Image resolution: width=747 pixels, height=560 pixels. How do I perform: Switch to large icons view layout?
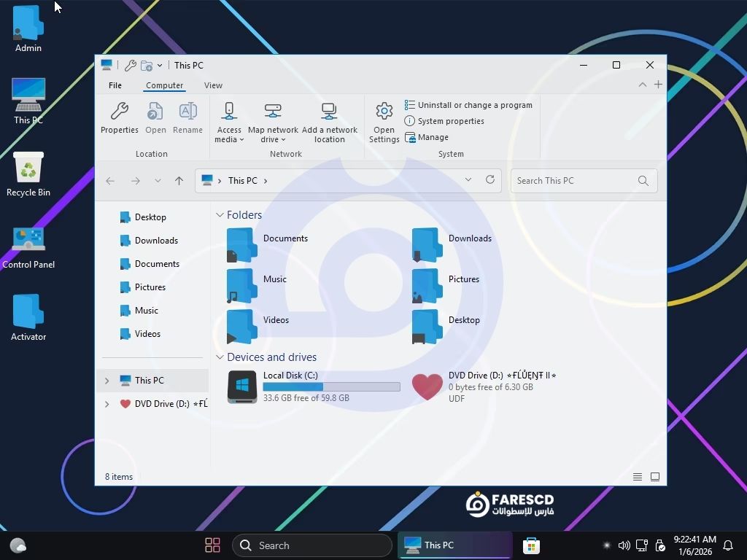coord(655,477)
